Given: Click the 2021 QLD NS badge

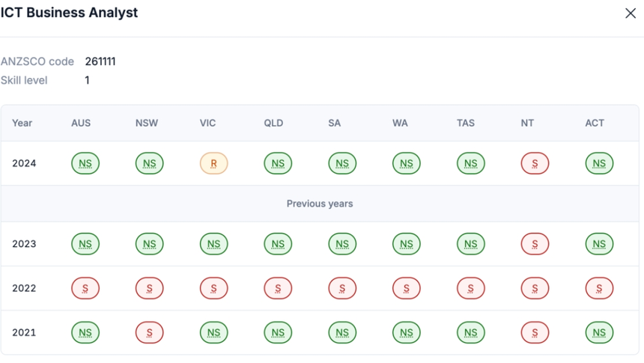Looking at the screenshot, I should [x=278, y=332].
